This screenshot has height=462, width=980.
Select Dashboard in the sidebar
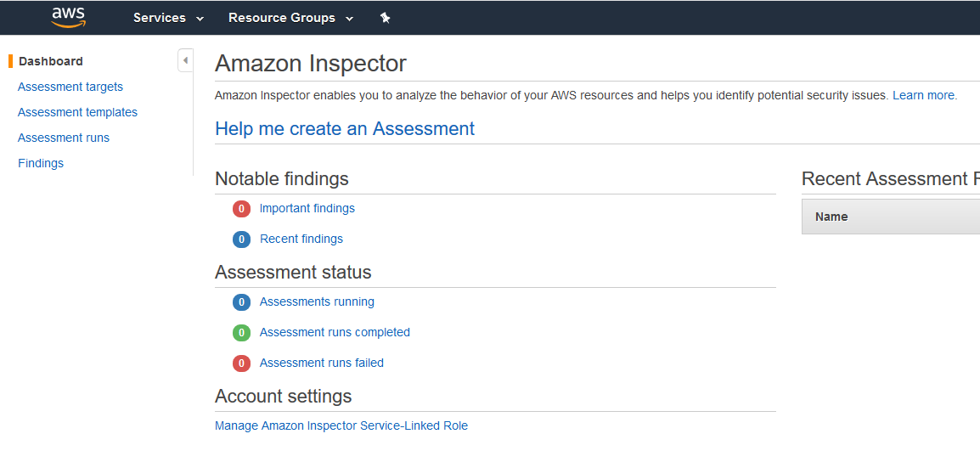tap(51, 61)
